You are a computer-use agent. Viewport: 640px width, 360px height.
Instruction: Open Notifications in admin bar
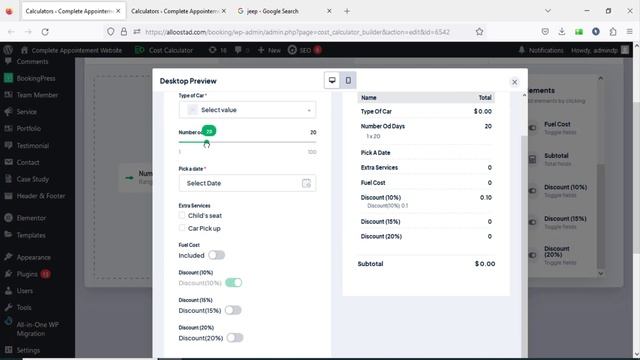coord(541,50)
